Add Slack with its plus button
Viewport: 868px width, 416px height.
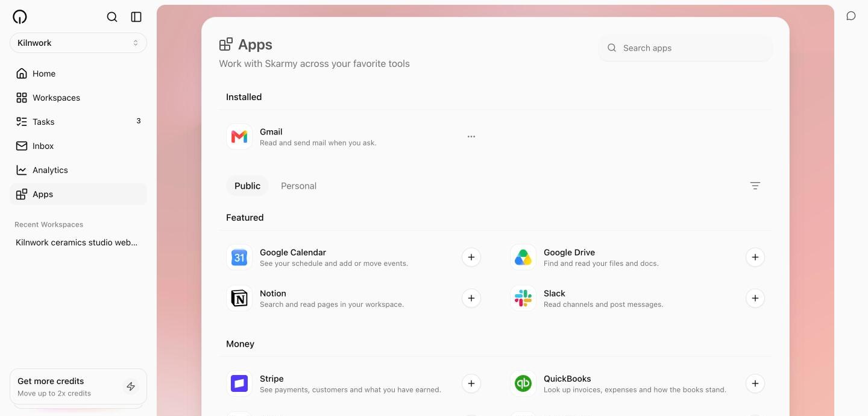tap(755, 298)
